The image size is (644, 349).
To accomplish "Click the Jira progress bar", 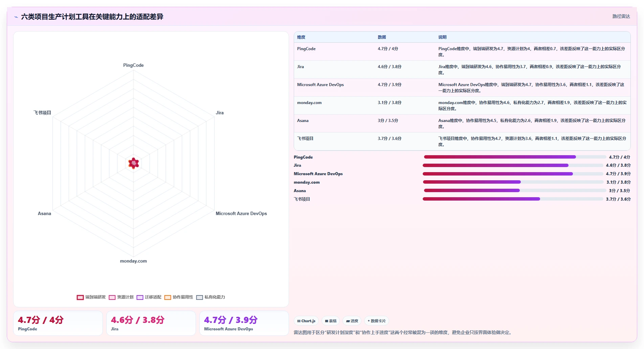I will tap(513, 165).
